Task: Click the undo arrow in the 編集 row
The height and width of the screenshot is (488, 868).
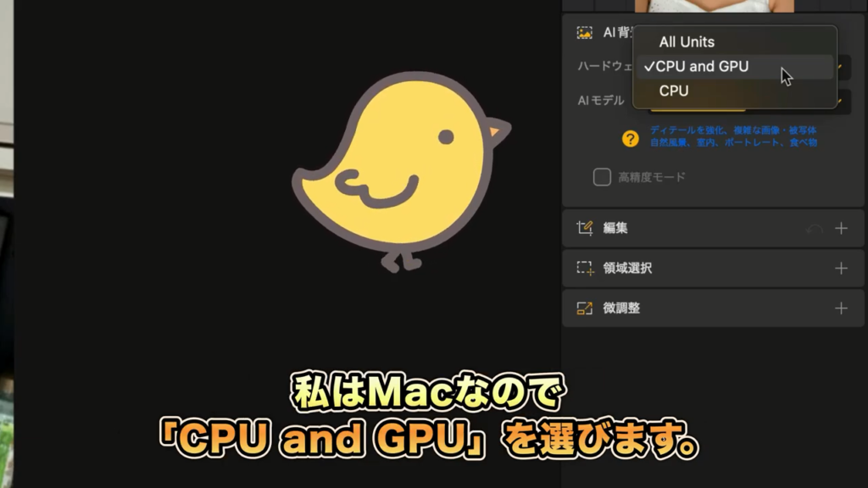Action: 814,229
